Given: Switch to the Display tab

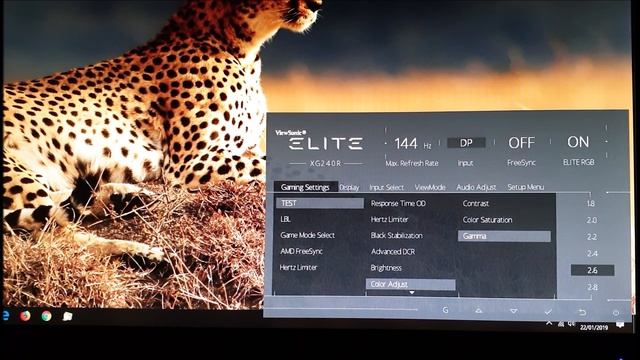Looking at the screenshot, I should [349, 187].
